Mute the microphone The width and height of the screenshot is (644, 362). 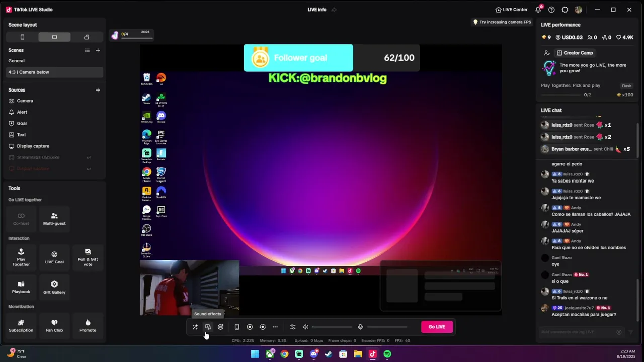[360, 327]
